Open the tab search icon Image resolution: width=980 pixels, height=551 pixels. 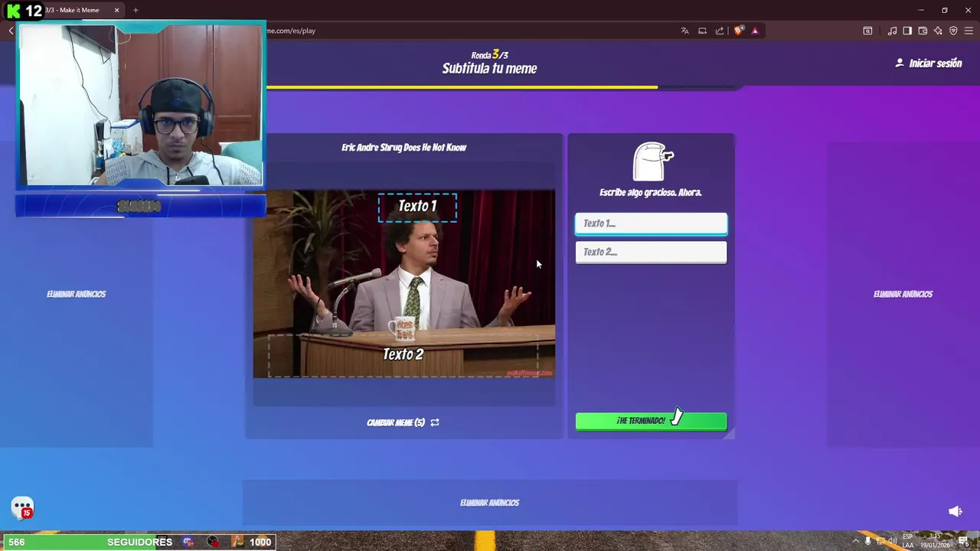[867, 31]
